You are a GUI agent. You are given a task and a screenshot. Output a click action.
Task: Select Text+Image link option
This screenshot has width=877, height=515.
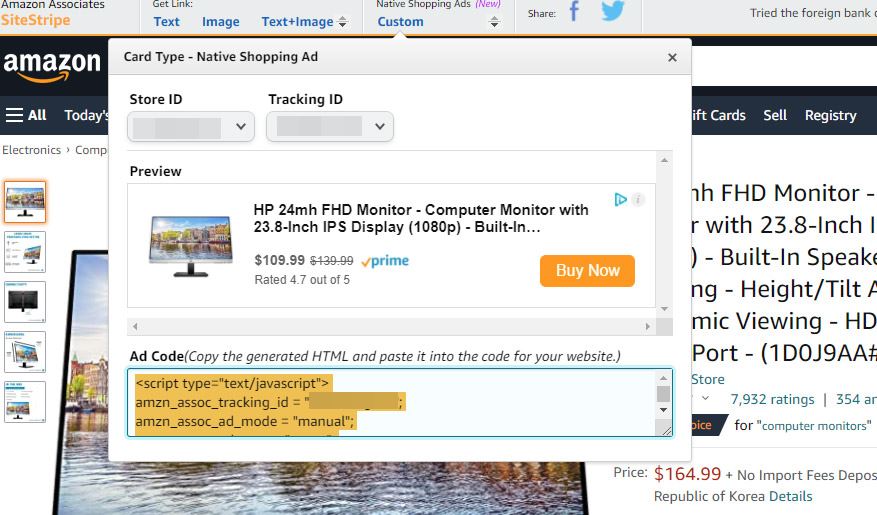[297, 22]
